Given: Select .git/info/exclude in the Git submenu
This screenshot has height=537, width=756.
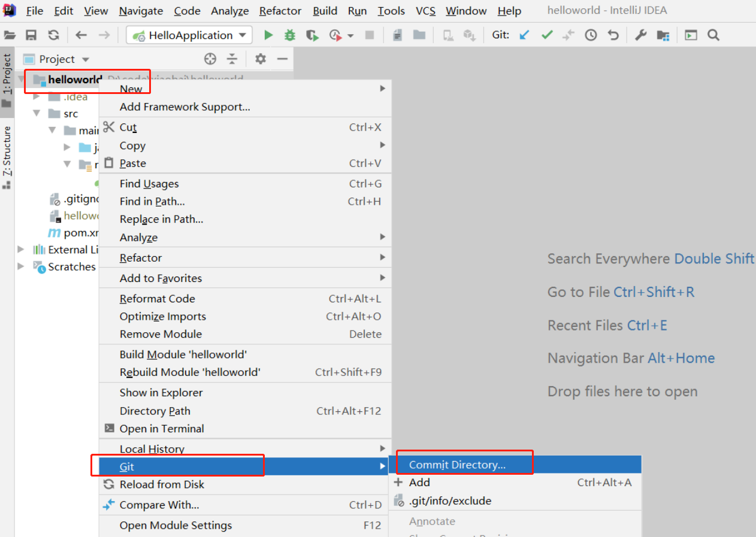Looking at the screenshot, I should pyautogui.click(x=515, y=501).
